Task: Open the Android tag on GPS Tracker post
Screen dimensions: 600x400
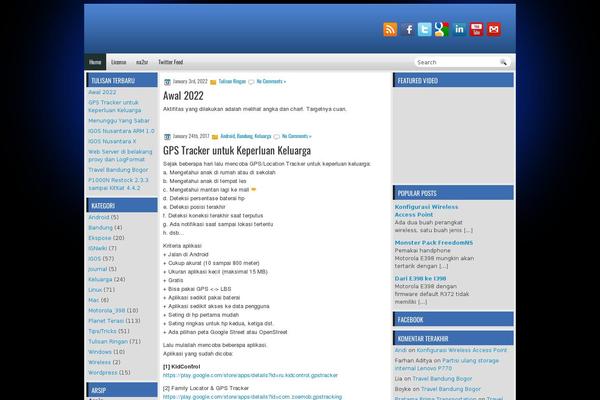Action: [227, 136]
